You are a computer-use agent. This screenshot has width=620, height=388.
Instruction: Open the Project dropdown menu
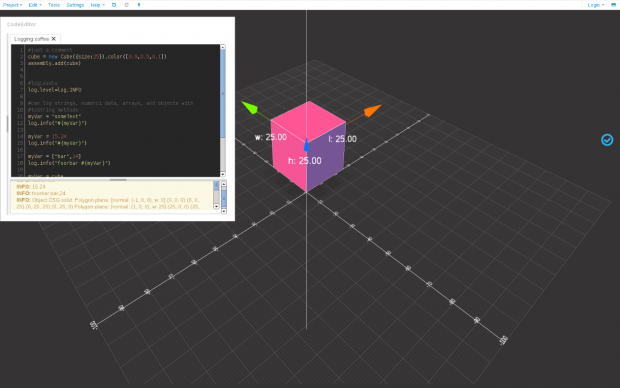(13, 5)
